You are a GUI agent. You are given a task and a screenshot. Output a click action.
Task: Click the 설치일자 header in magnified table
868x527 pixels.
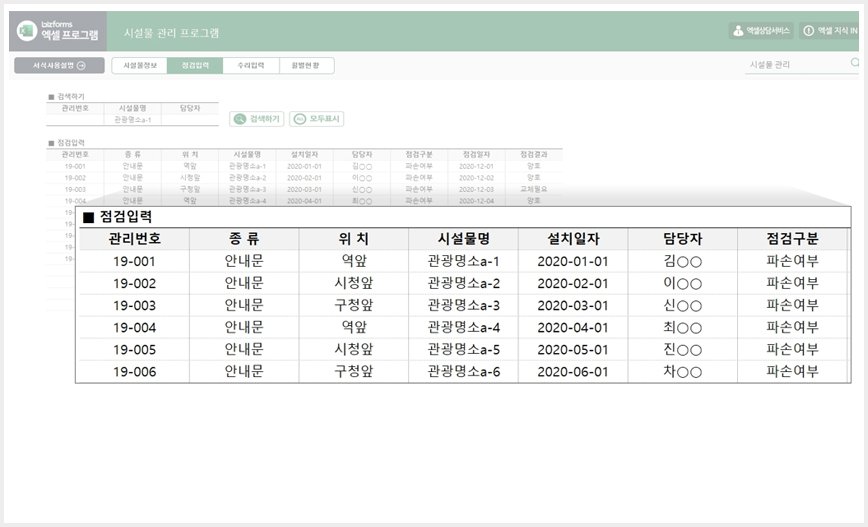point(573,239)
